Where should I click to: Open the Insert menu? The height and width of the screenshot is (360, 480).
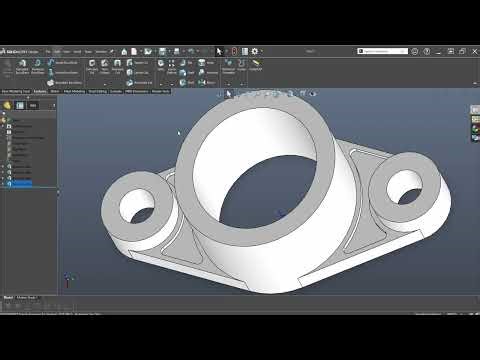[77, 52]
